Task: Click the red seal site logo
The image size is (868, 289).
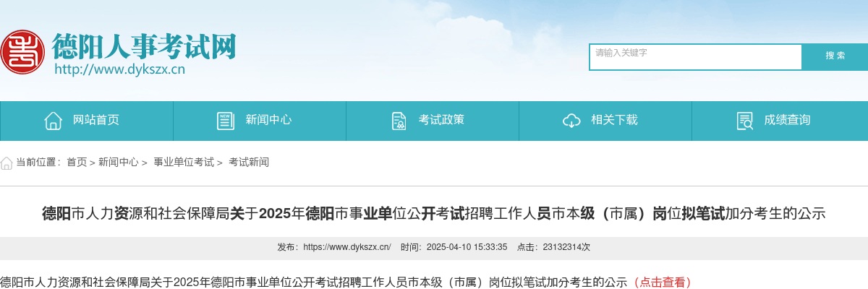Action: [22, 52]
